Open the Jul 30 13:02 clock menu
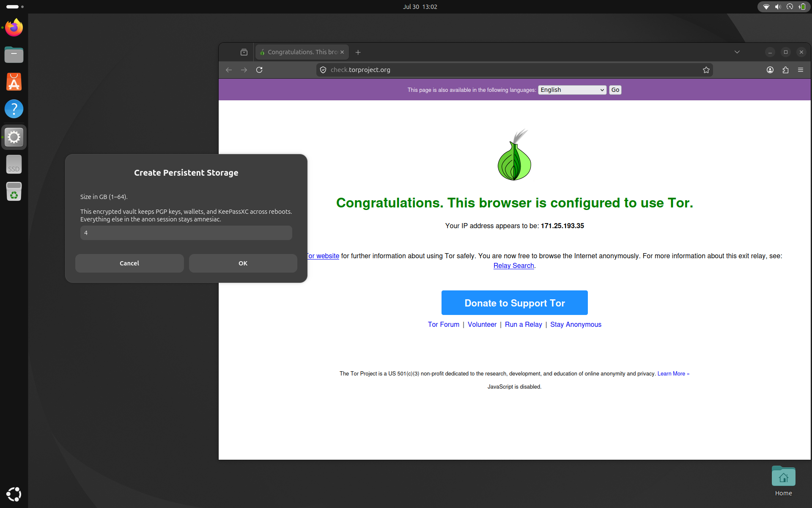The image size is (812, 508). point(420,7)
